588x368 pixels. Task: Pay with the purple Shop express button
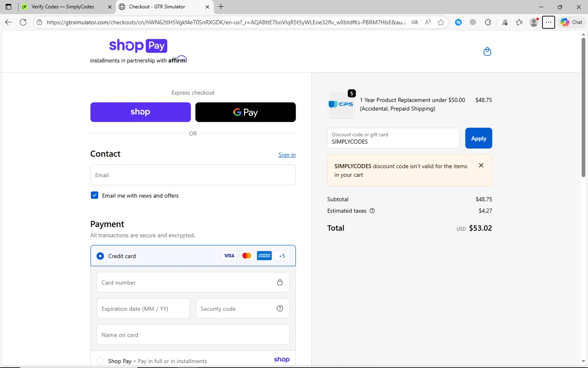pos(140,112)
